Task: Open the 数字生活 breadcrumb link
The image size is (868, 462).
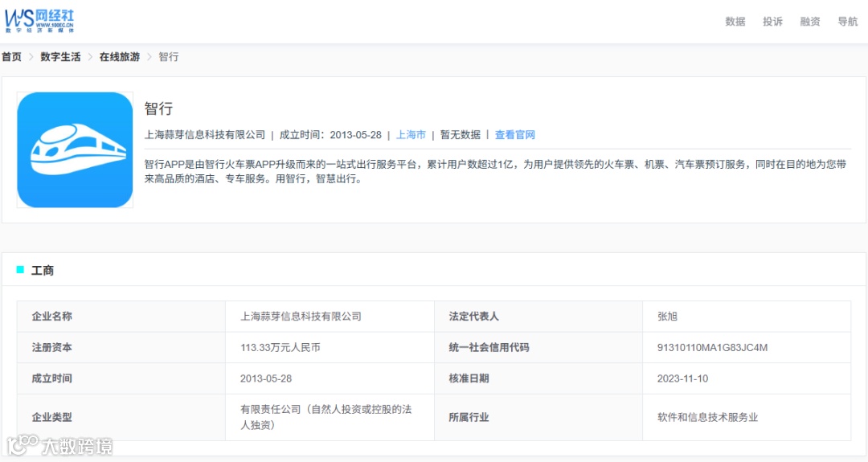Action: pyautogui.click(x=60, y=57)
